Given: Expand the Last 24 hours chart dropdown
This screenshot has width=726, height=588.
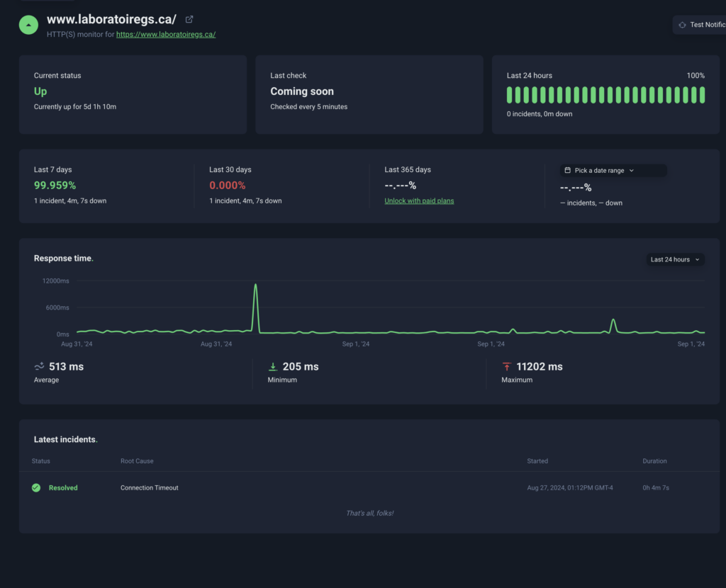Looking at the screenshot, I should click(x=675, y=259).
